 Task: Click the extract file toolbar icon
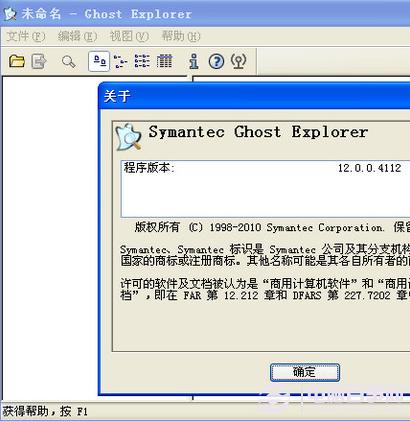click(39, 61)
